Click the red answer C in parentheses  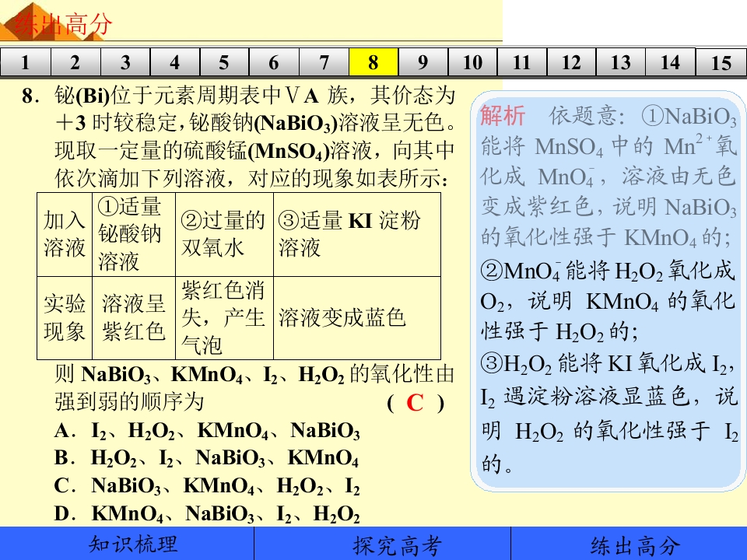tap(415, 403)
